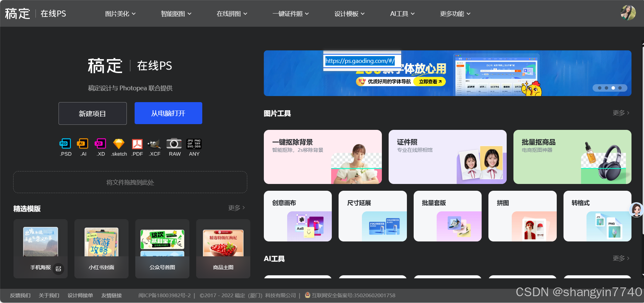This screenshot has width=644, height=303.
Task: Click the 立即查看 banner button
Action: coord(430,81)
